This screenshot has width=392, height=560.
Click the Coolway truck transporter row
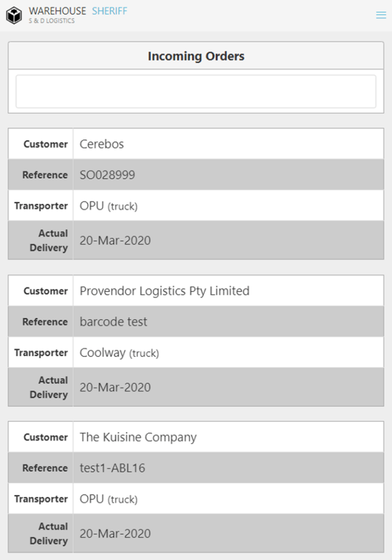coord(119,353)
